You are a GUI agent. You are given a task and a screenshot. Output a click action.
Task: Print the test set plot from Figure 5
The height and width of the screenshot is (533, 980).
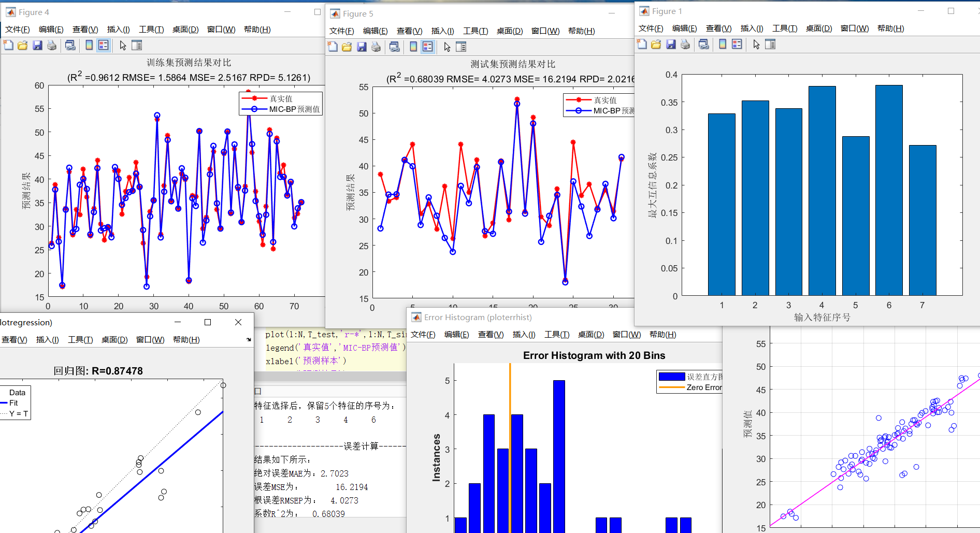(x=376, y=47)
